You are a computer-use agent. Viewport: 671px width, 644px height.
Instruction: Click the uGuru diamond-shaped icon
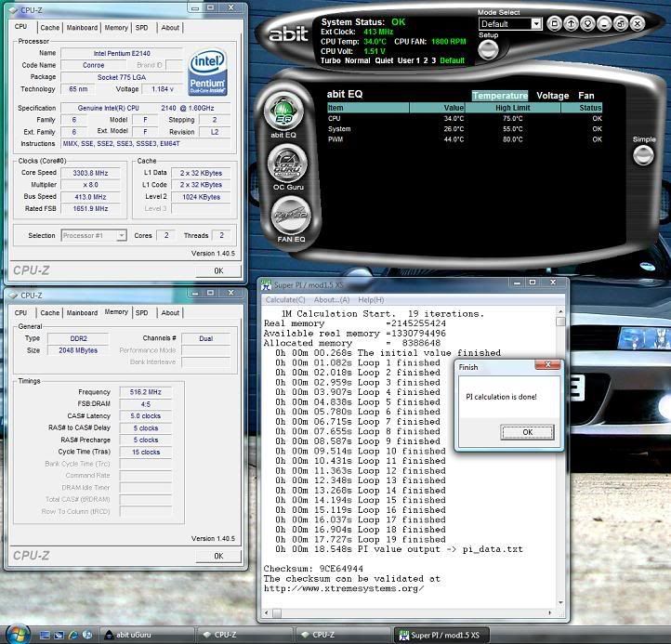click(x=587, y=23)
